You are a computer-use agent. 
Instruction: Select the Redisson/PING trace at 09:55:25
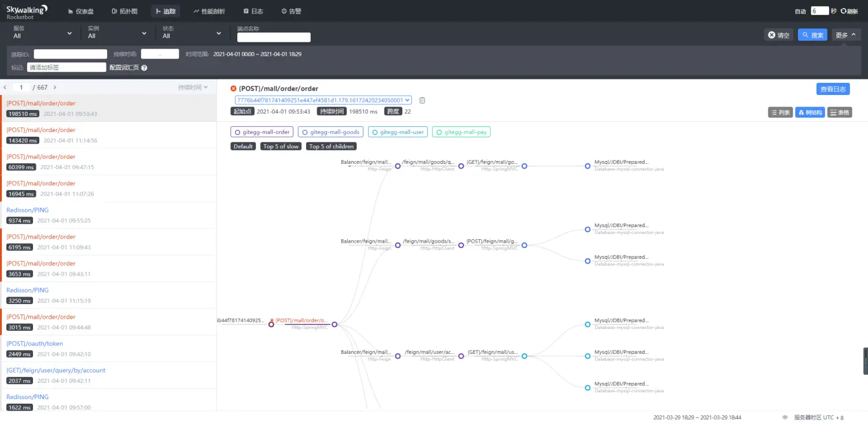click(108, 215)
